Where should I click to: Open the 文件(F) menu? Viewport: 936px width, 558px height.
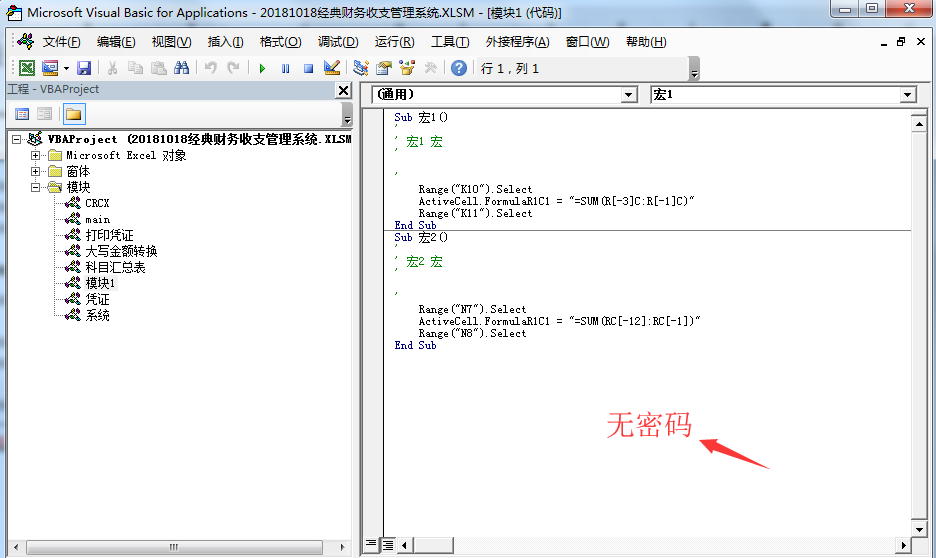pyautogui.click(x=61, y=42)
